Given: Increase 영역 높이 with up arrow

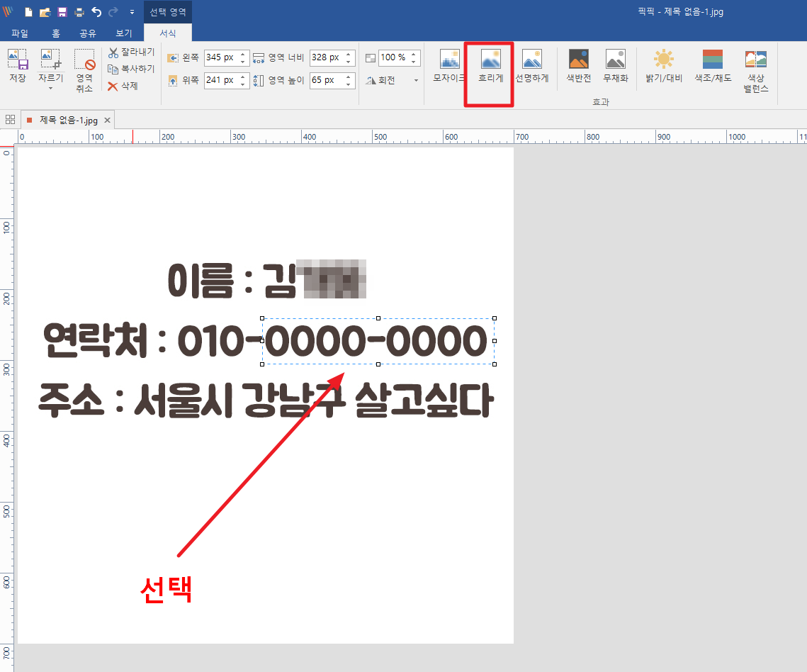Looking at the screenshot, I should tap(349, 77).
